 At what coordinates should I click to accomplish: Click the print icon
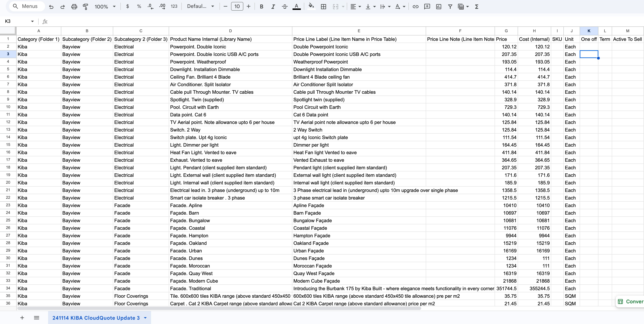[74, 7]
